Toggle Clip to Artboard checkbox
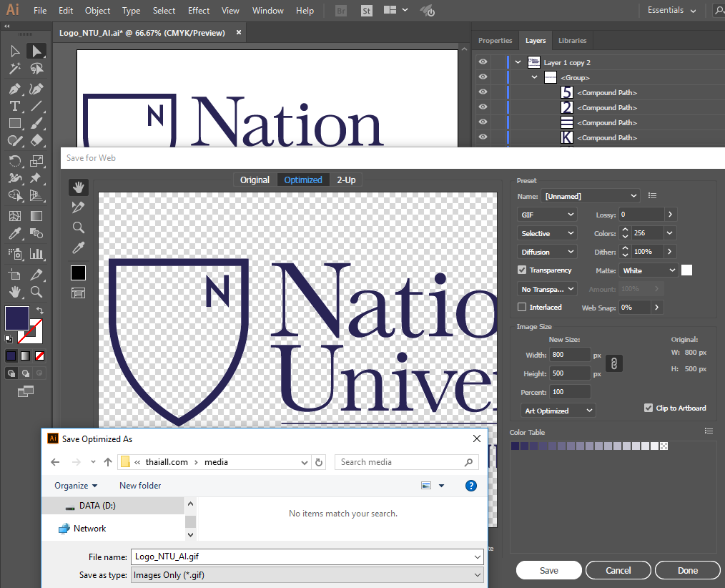Screen dimensions: 725x588 [648, 408]
